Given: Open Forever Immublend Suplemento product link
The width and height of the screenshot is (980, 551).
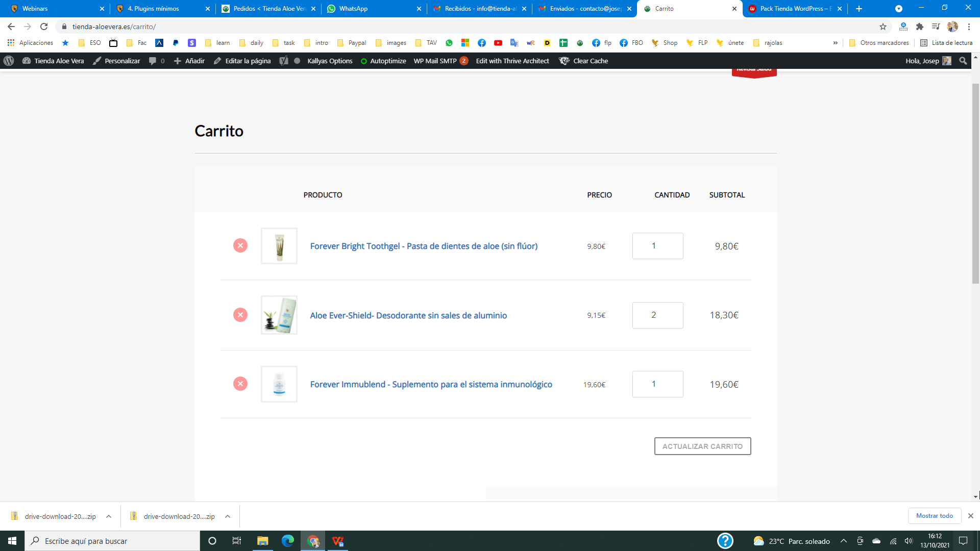Looking at the screenshot, I should click(431, 384).
